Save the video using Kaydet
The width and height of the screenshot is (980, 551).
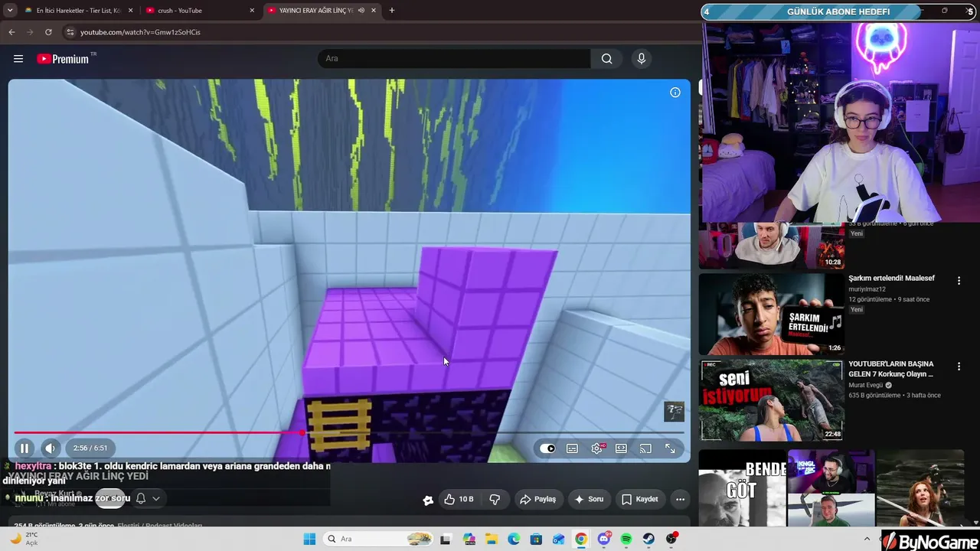tap(639, 499)
